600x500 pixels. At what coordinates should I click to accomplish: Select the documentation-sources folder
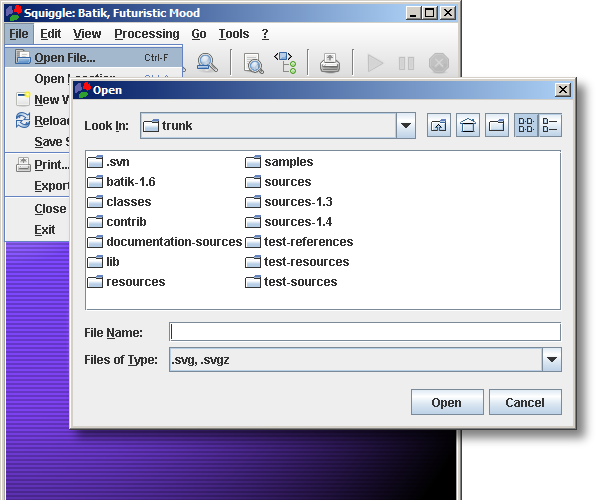(x=165, y=242)
